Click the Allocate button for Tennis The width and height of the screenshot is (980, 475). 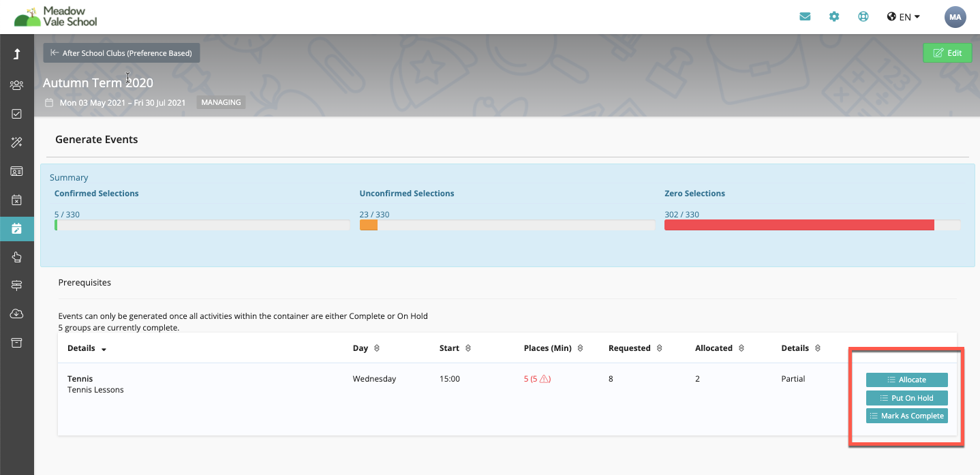[906, 380]
